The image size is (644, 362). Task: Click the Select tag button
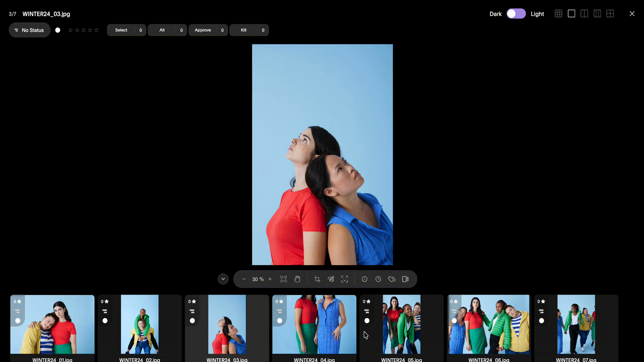click(126, 30)
